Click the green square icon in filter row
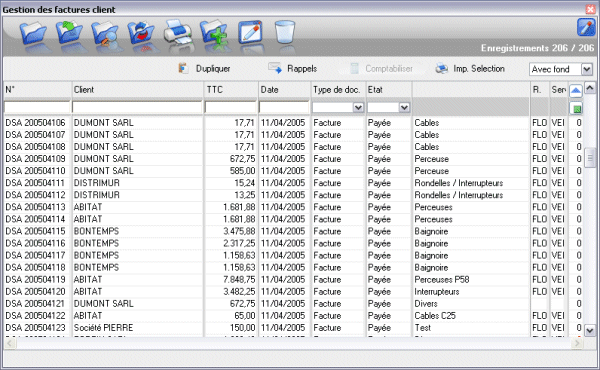 click(576, 108)
